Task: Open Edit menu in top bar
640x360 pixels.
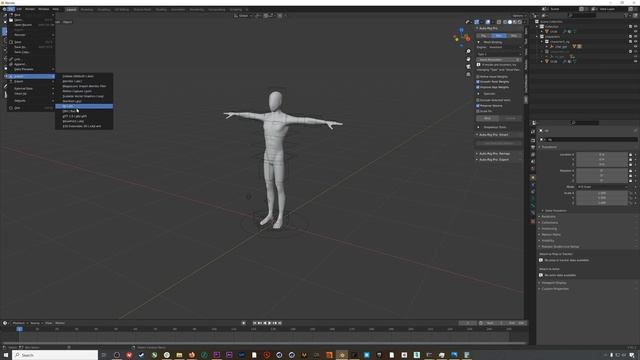Action: (19, 9)
